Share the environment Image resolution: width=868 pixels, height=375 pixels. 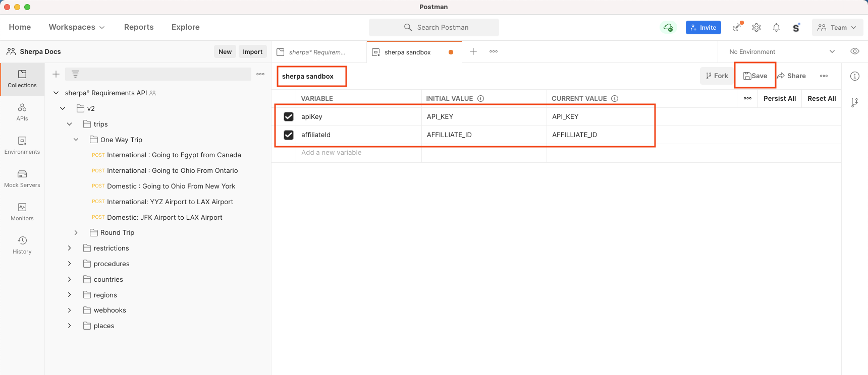[791, 76]
